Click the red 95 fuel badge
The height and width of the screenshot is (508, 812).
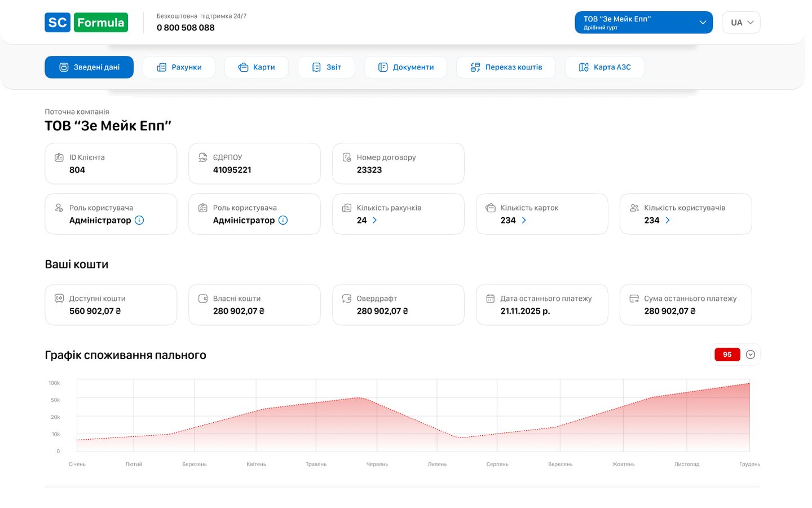point(727,354)
